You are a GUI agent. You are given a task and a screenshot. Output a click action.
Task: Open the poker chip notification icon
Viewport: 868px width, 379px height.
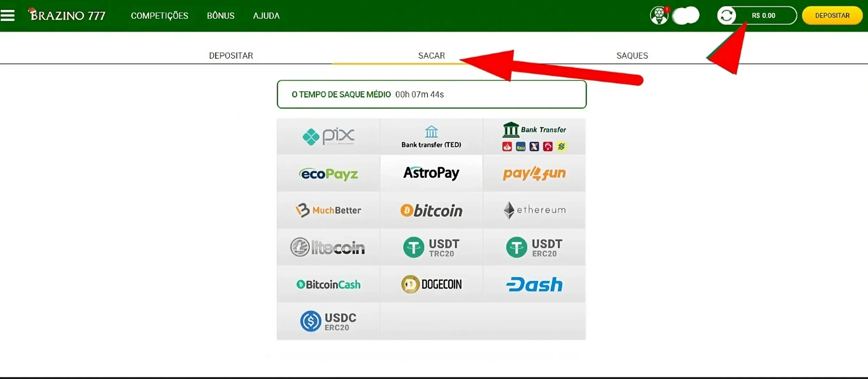[659, 16]
